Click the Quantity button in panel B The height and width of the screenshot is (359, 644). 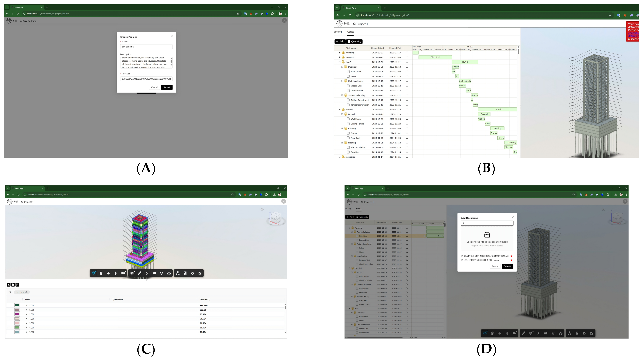[x=355, y=41]
